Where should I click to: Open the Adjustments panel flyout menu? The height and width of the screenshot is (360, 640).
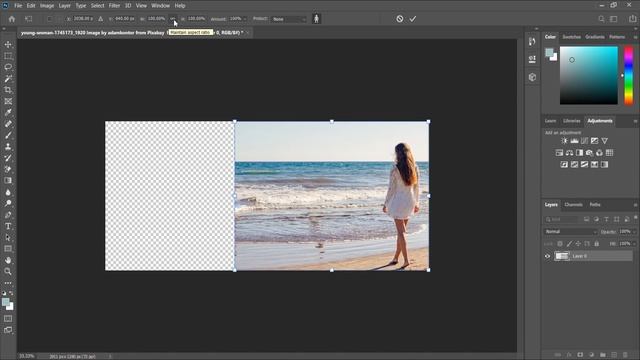(635, 121)
